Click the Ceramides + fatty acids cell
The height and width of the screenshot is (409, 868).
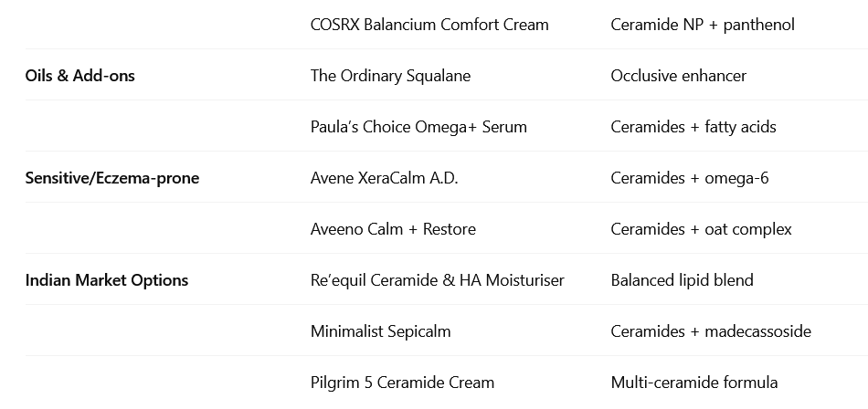click(x=693, y=127)
